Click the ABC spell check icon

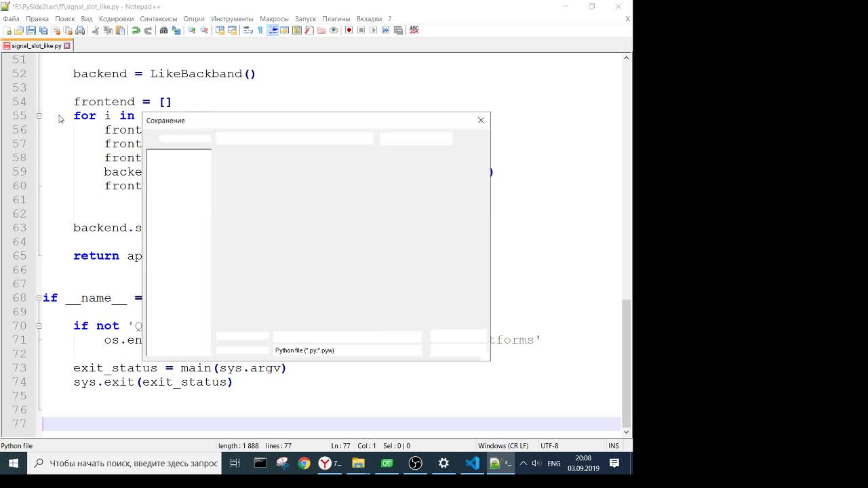pyautogui.click(x=414, y=30)
